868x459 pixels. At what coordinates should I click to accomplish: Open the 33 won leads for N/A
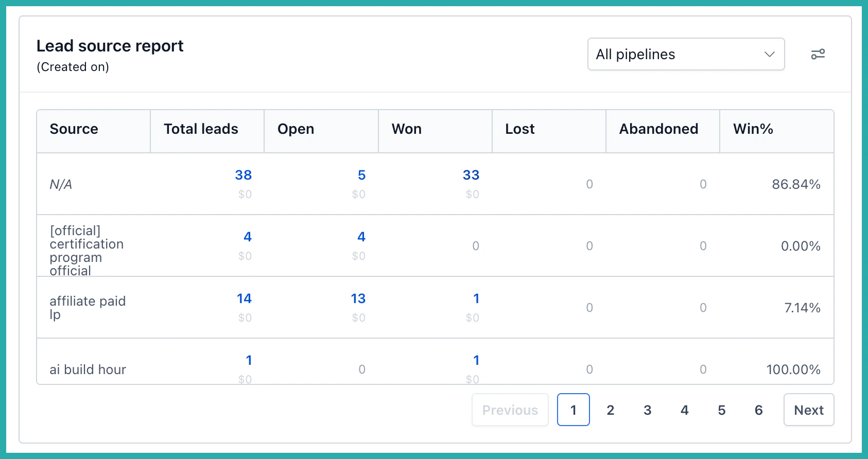[x=471, y=175]
